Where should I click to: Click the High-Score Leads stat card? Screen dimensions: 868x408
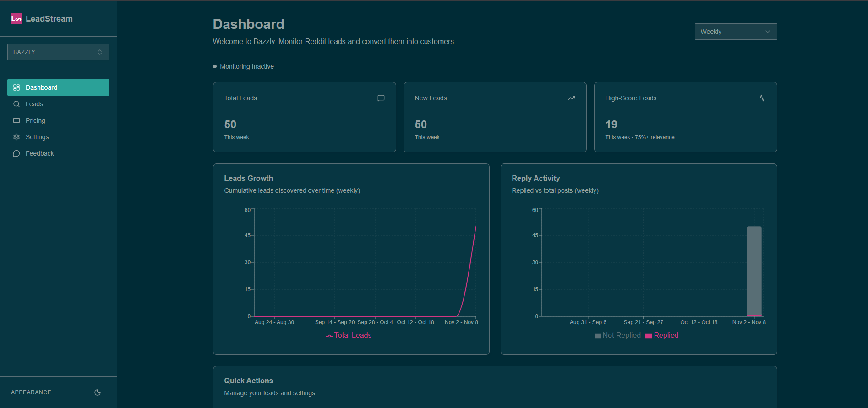tap(686, 117)
